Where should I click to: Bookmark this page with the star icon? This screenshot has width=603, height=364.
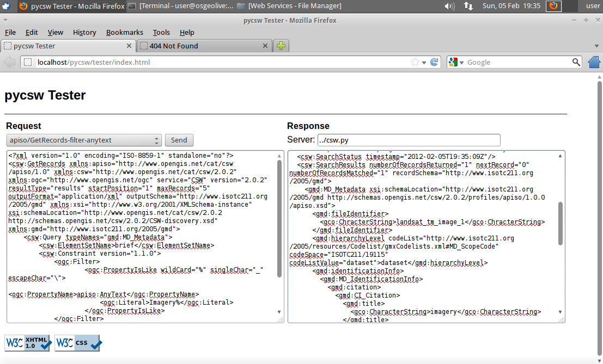(x=415, y=62)
